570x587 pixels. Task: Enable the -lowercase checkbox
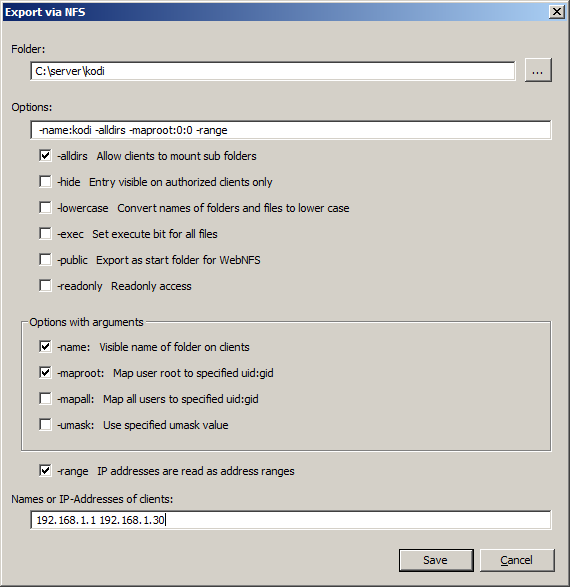click(x=45, y=207)
